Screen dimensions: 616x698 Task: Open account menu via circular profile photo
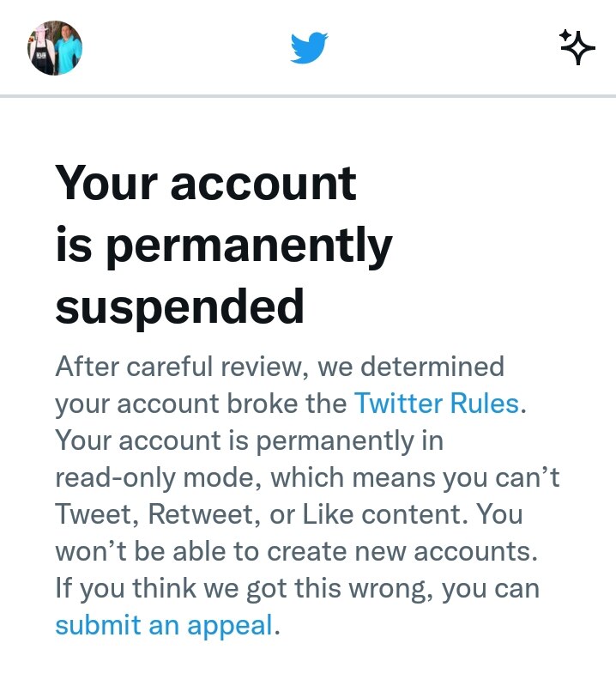[x=55, y=49]
